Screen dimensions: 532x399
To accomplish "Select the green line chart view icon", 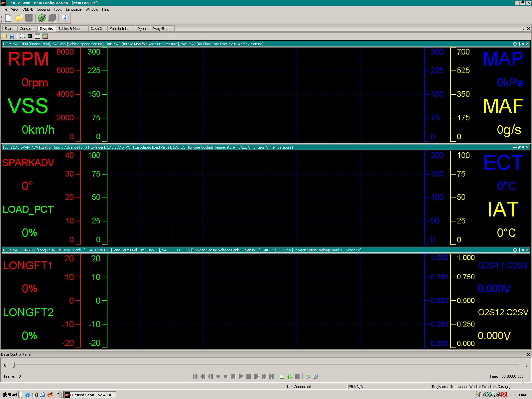I will (30, 36).
